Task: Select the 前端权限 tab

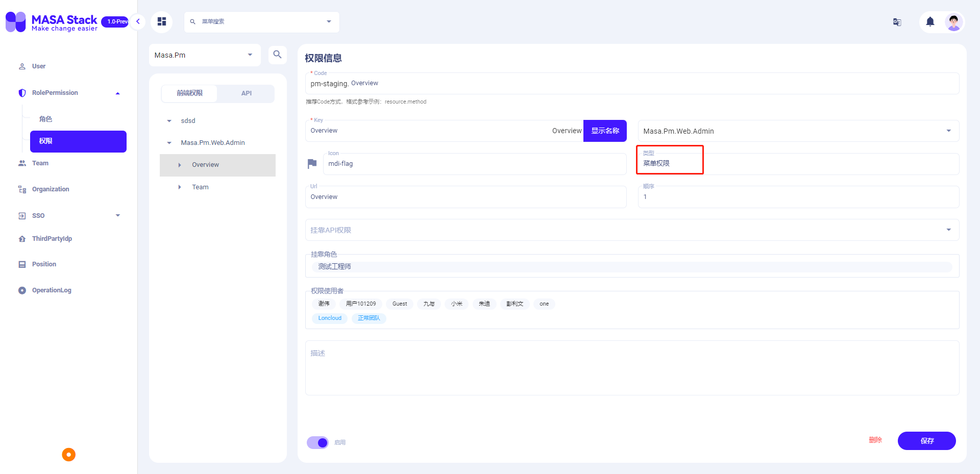Action: 189,93
